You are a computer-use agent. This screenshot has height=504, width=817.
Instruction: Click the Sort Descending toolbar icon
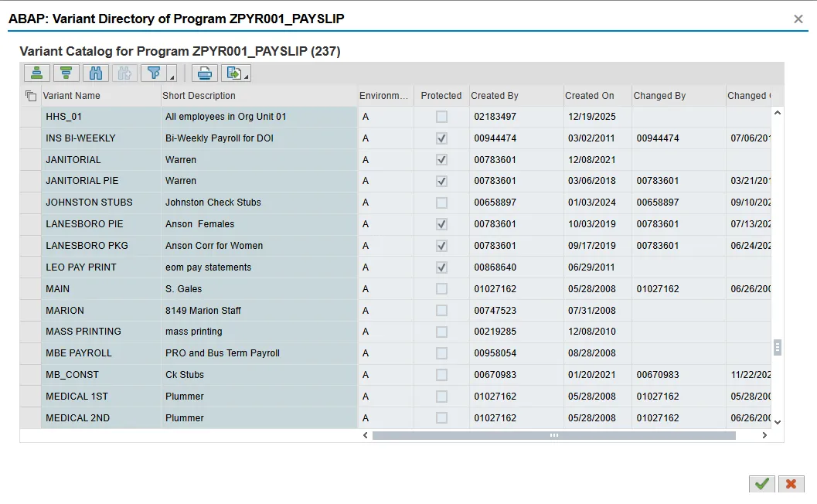point(66,73)
